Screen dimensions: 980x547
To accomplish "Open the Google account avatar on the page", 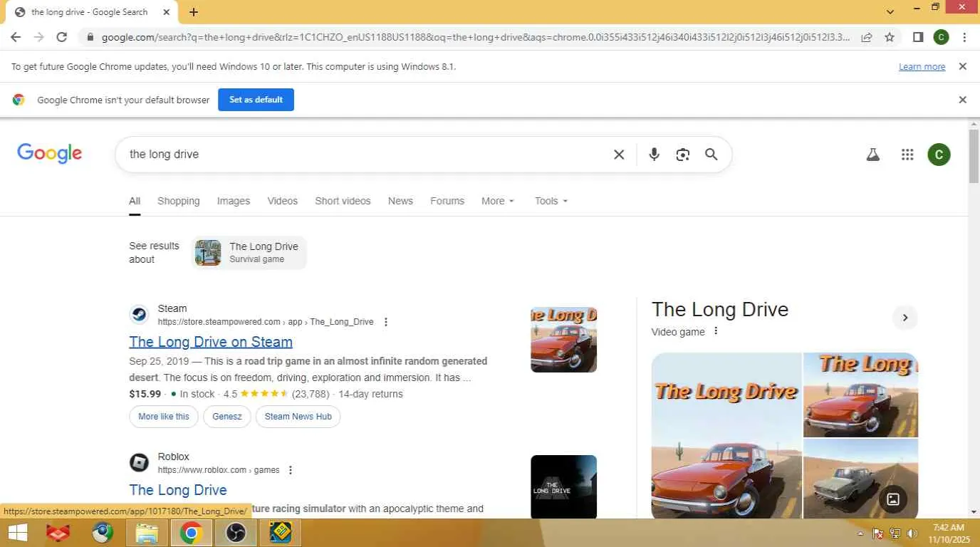I will pos(939,155).
